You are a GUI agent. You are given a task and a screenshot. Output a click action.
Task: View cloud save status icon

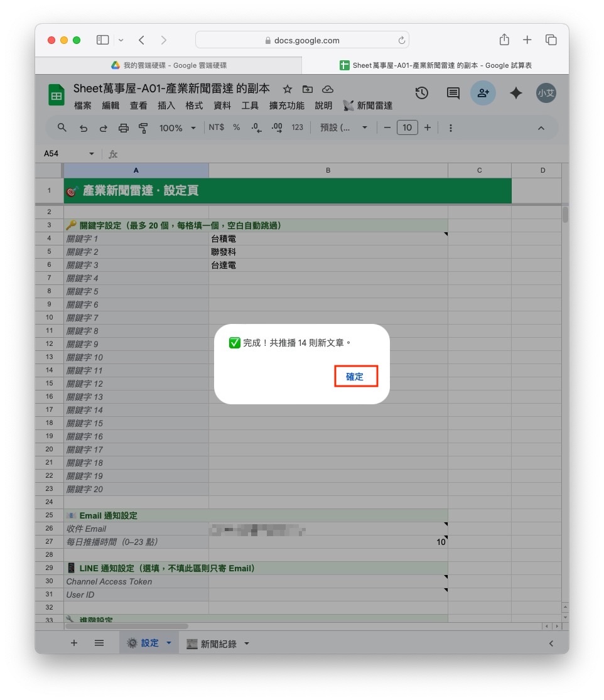coord(328,89)
